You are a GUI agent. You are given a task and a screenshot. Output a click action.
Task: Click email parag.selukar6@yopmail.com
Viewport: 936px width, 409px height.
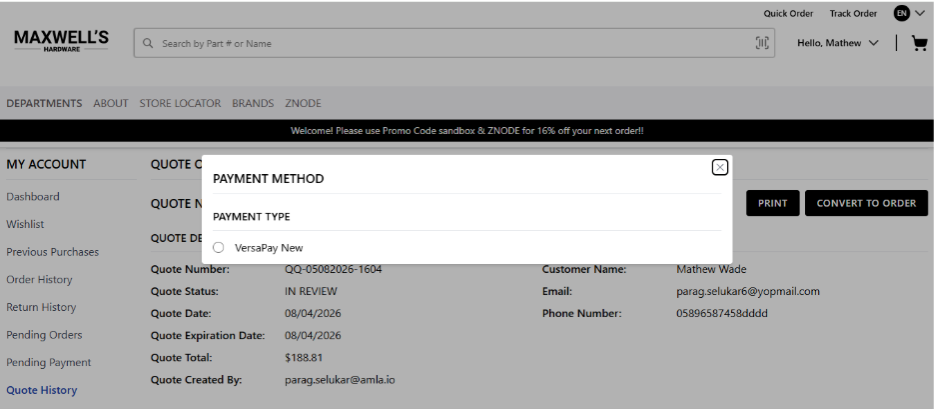coord(747,291)
